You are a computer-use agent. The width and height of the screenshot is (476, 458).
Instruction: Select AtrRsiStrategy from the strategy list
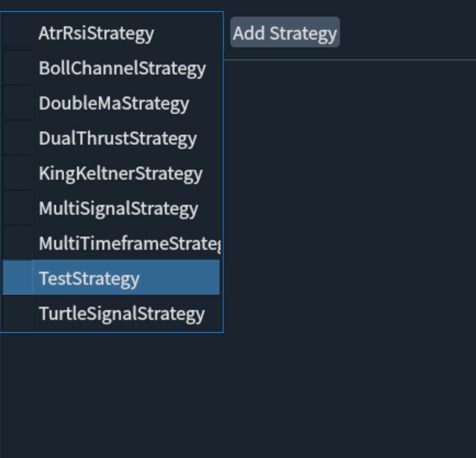tap(97, 33)
